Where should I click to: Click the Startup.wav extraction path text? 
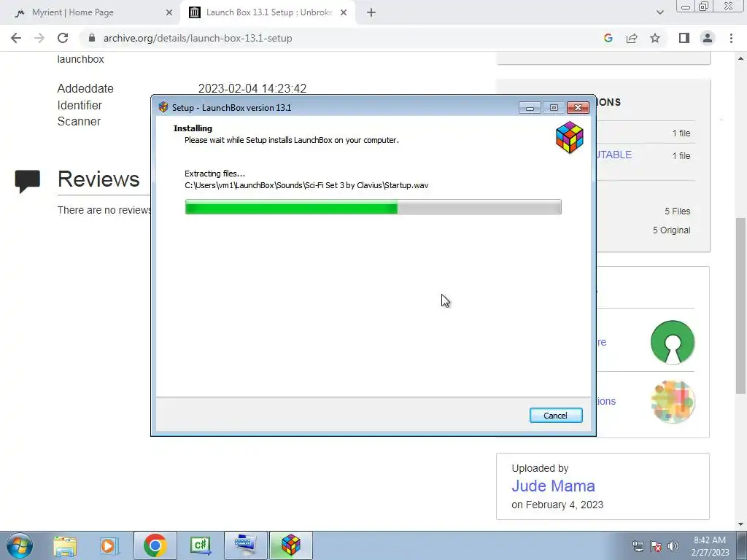(306, 185)
